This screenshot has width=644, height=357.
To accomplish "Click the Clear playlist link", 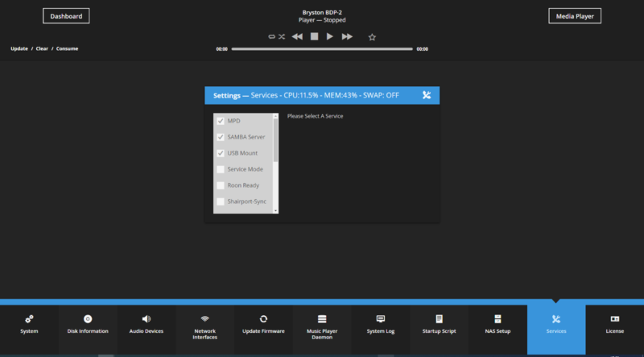I will point(42,48).
